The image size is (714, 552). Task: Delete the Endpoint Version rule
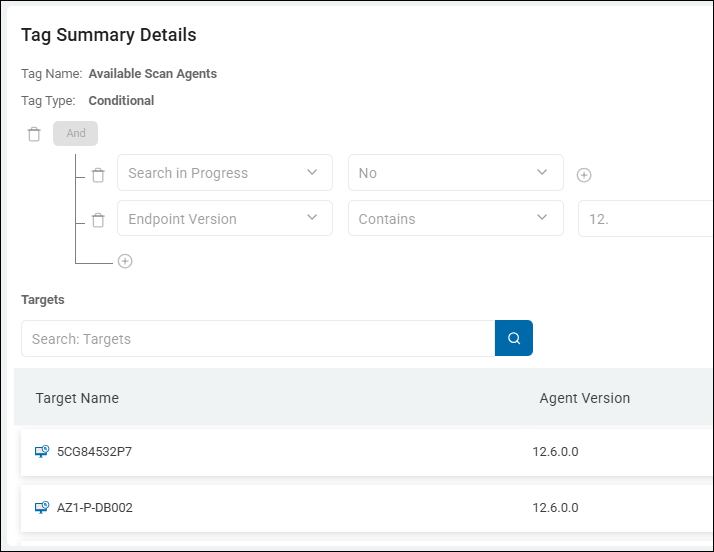tap(98, 221)
